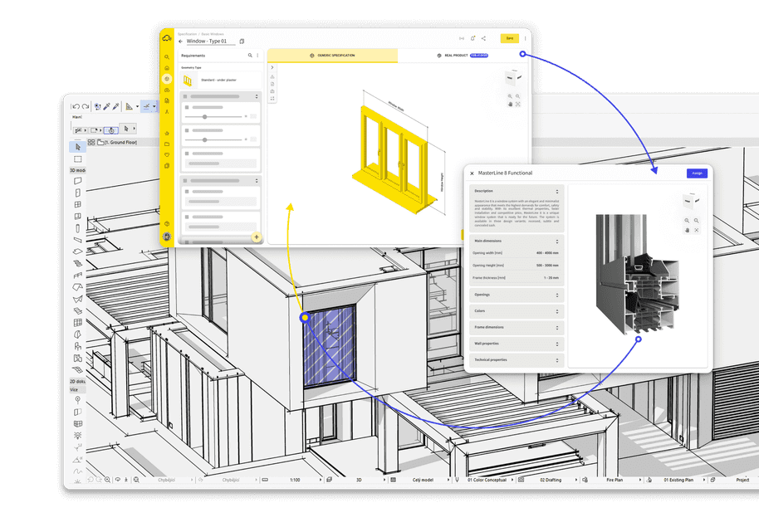The width and height of the screenshot is (759, 532).
Task: Click the back arrow next to Window - Type 01
Action: pos(181,41)
